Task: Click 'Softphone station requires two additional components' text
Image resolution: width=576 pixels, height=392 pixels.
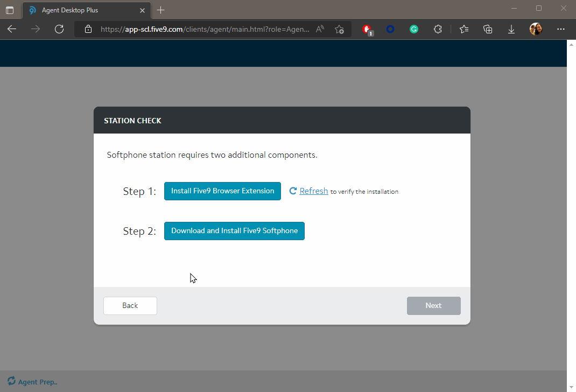Action: (x=212, y=155)
